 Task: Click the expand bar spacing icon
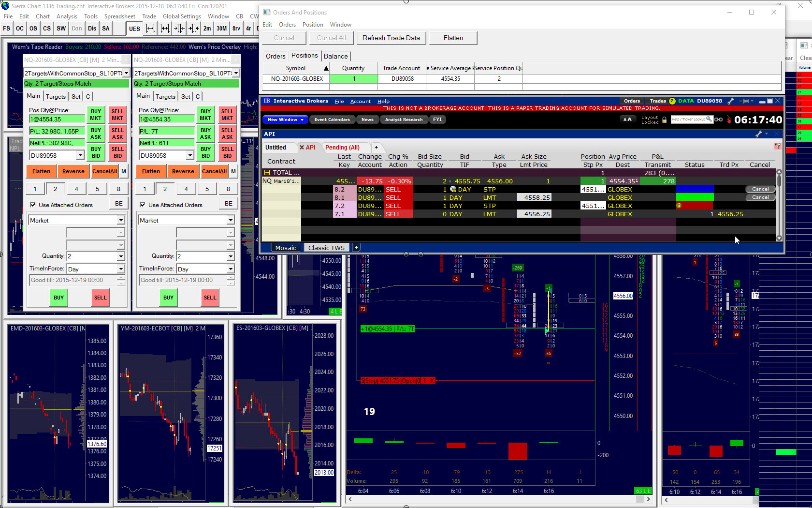coord(150,29)
